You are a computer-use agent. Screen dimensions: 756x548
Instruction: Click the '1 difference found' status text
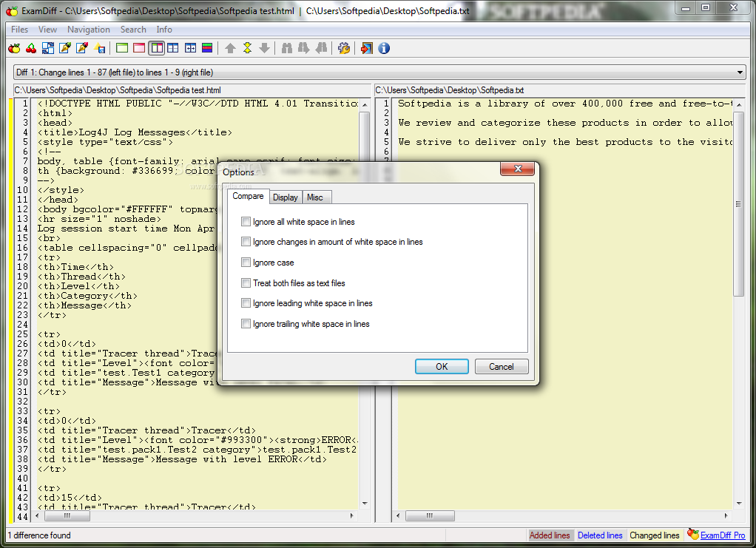tap(39, 535)
